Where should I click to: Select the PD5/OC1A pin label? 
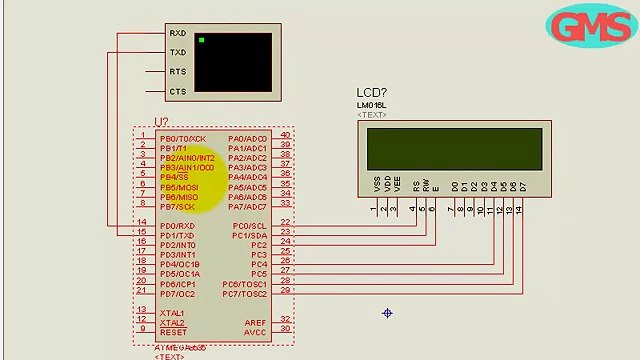(180, 274)
